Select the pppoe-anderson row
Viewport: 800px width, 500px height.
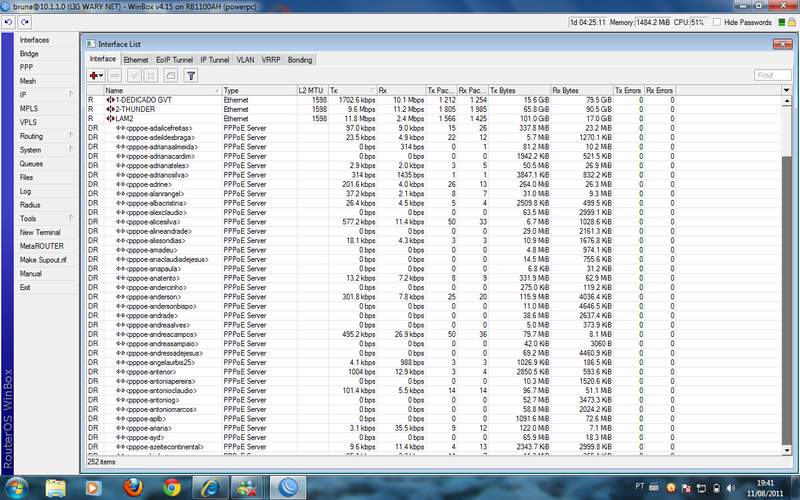434,296
